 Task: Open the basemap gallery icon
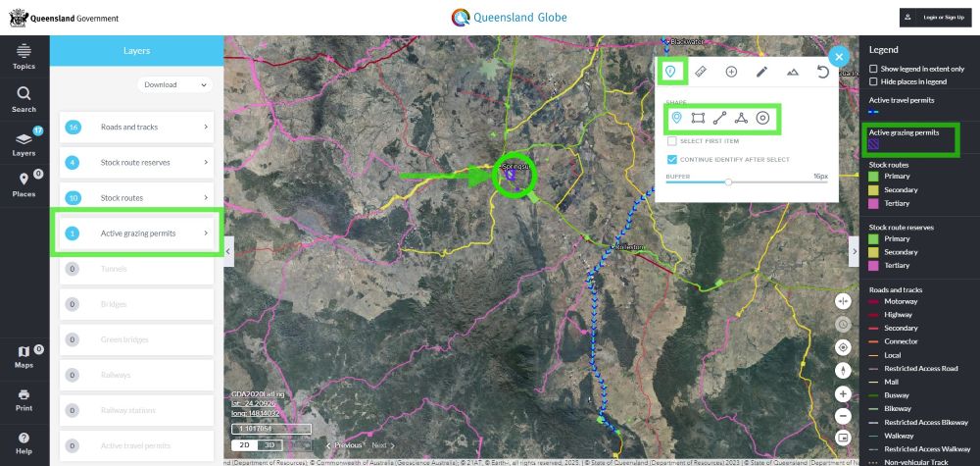pos(843,438)
